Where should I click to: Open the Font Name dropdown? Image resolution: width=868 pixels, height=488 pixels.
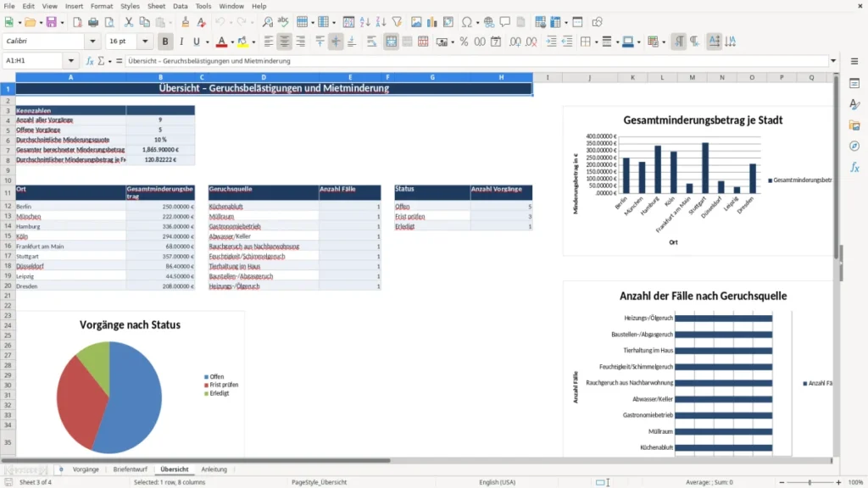(x=92, y=41)
